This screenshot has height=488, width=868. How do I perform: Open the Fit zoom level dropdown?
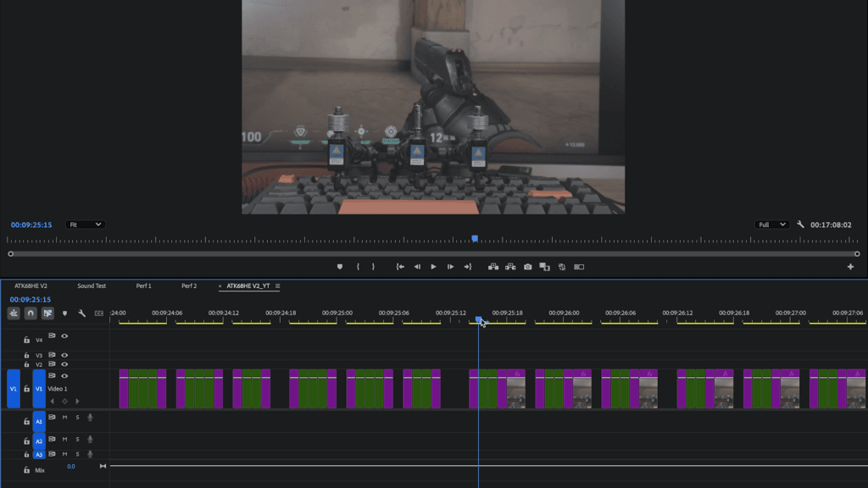(86, 225)
